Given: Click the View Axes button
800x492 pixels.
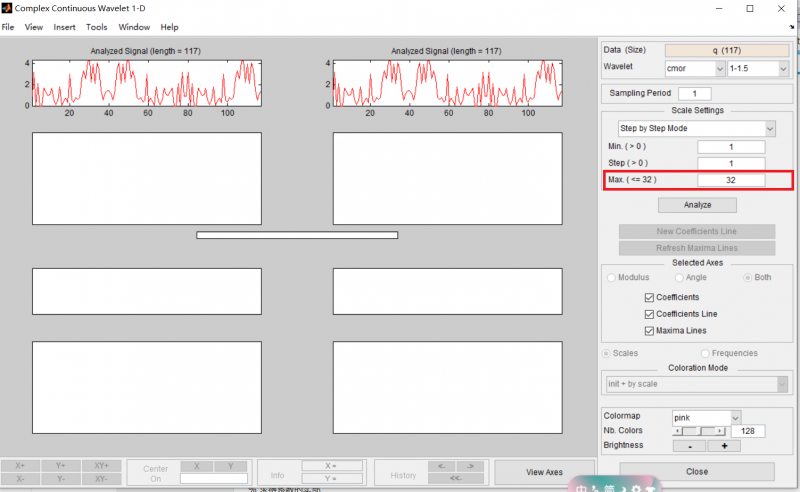Looking at the screenshot, I should point(545,472).
